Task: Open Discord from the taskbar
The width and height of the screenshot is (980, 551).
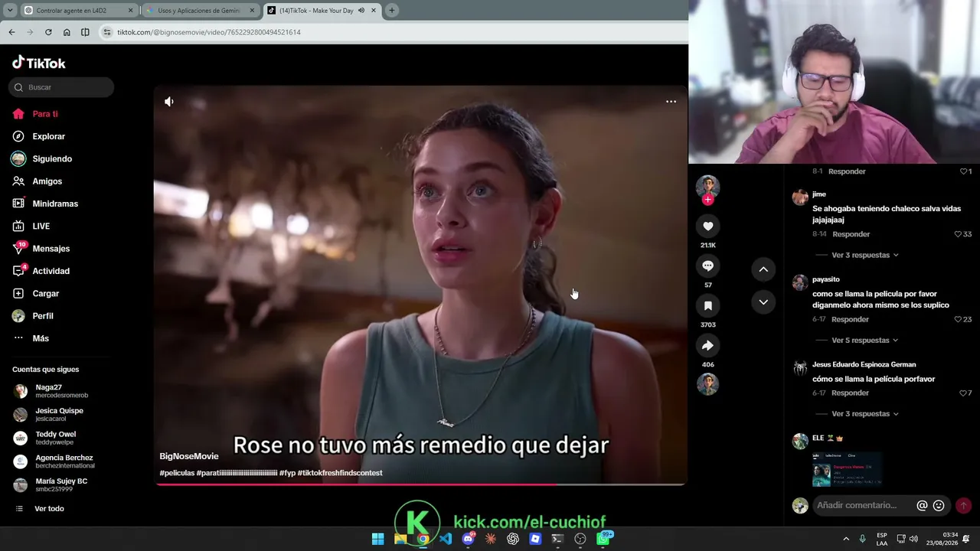Action: tap(468, 539)
